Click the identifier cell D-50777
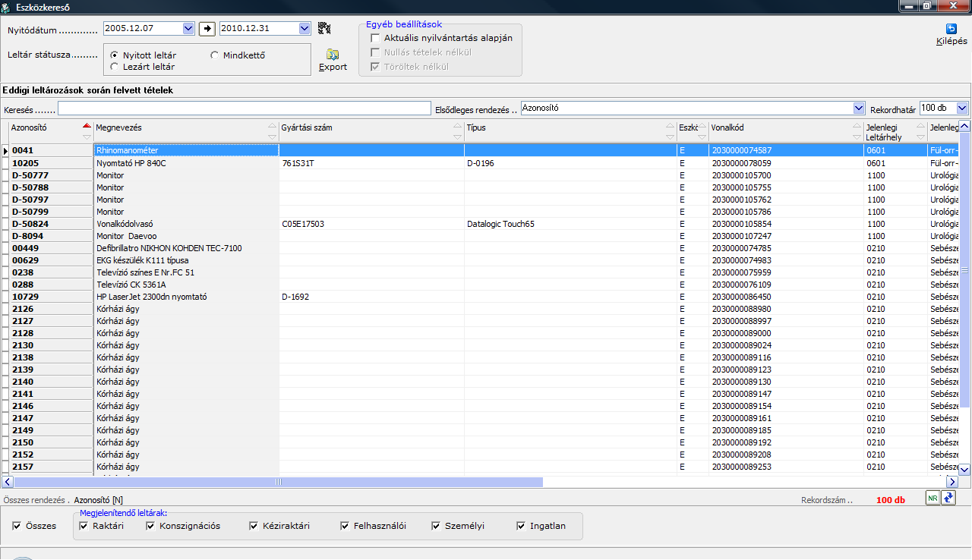This screenshot has height=560, width=972. [x=51, y=175]
